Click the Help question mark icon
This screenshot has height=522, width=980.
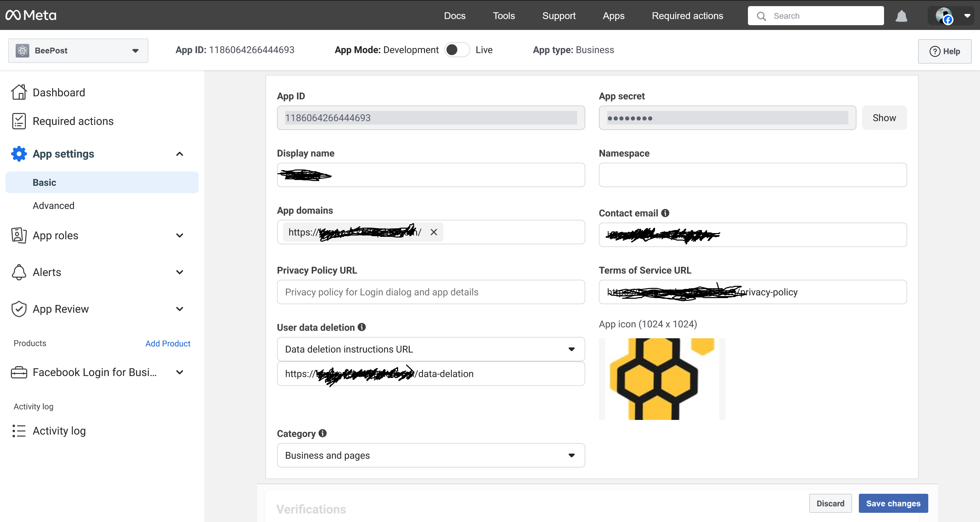click(x=935, y=51)
